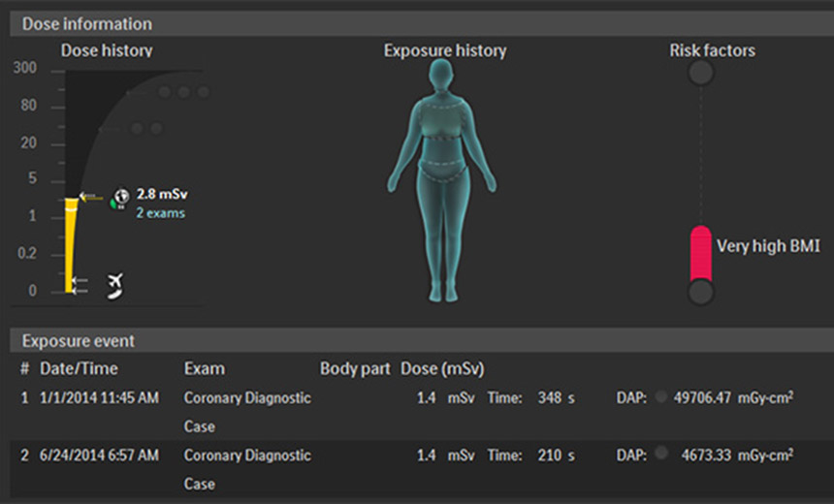Image resolution: width=834 pixels, height=504 pixels.
Task: Click DAP indicator dot for exam 2
Action: click(x=661, y=453)
